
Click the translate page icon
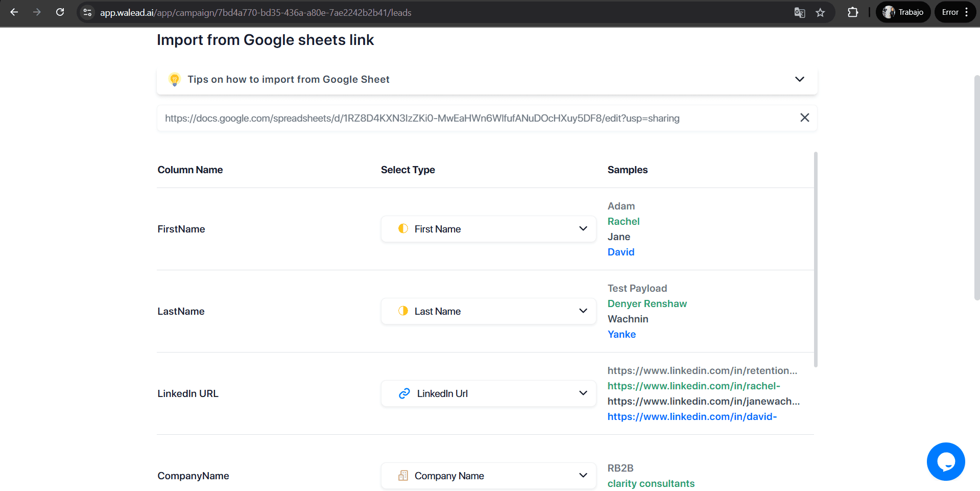pyautogui.click(x=800, y=13)
